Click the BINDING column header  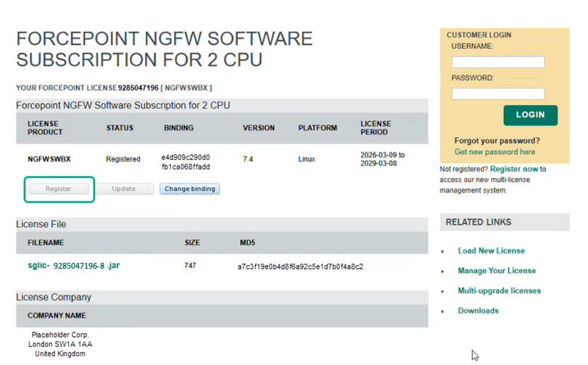point(178,127)
